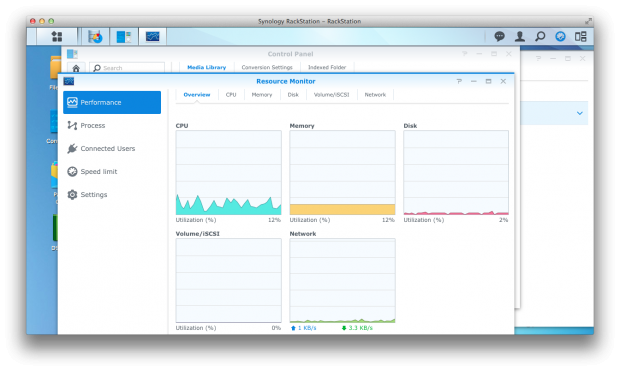Minimize the Resource Monitor window

coord(473,81)
